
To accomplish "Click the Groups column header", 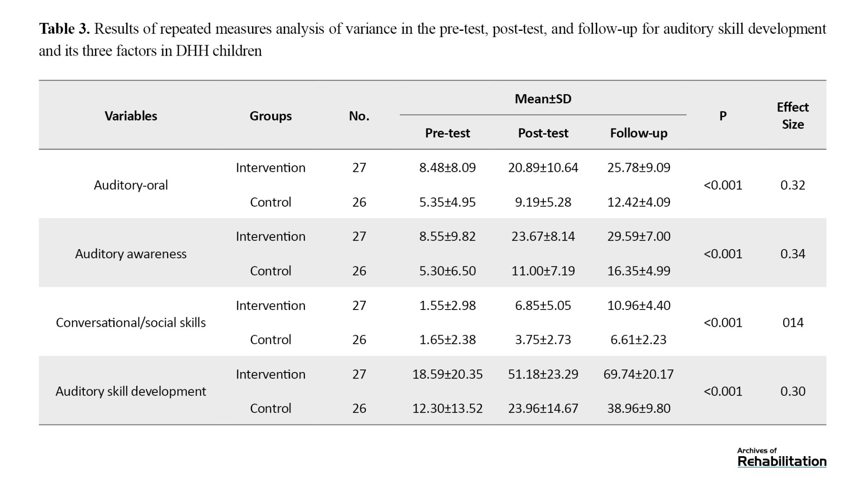I will pyautogui.click(x=270, y=116).
